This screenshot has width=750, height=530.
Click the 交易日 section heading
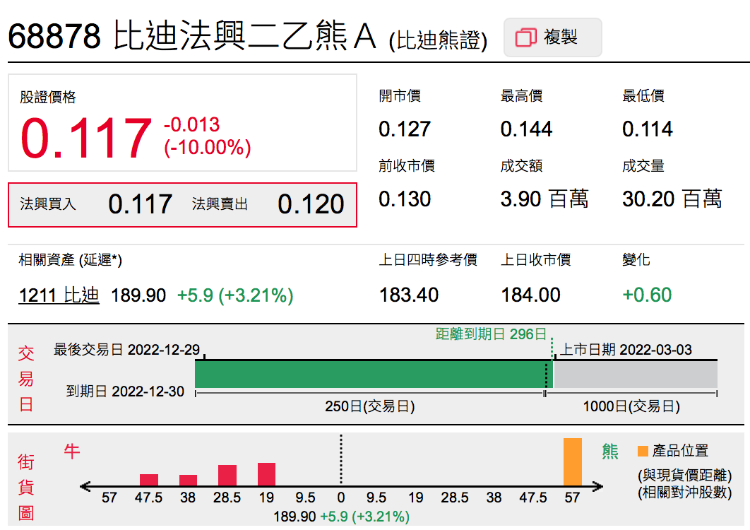click(26, 379)
